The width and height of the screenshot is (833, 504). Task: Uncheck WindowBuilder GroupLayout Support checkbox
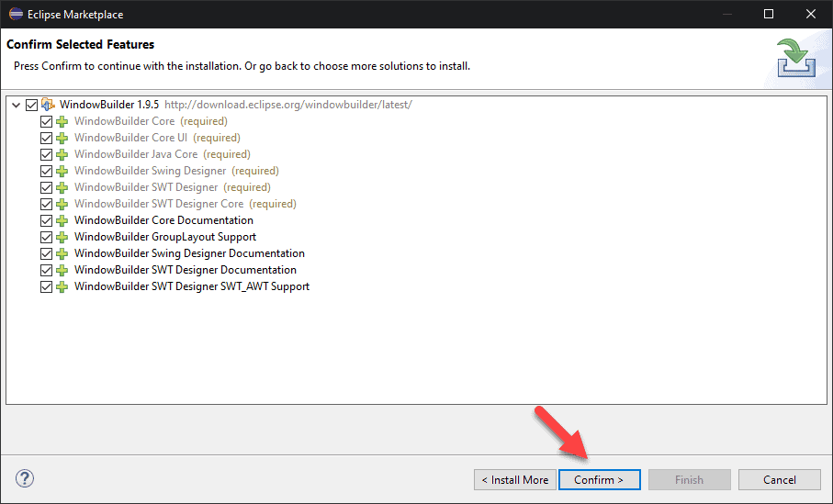(46, 237)
